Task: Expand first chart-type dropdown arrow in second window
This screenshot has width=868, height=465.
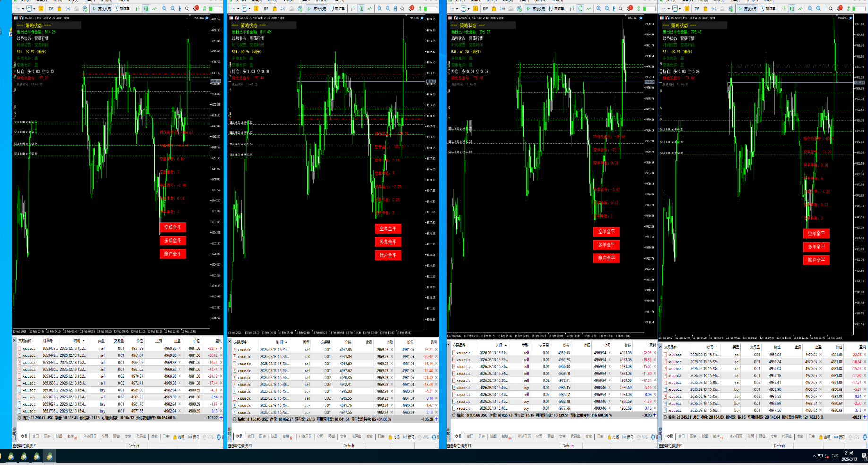Action: [239, 9]
